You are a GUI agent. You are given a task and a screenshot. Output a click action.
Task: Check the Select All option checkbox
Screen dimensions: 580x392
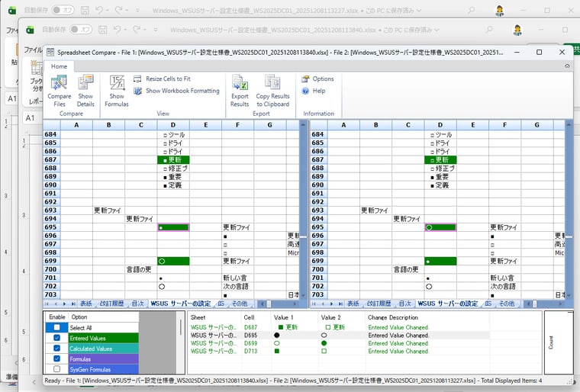click(x=57, y=328)
